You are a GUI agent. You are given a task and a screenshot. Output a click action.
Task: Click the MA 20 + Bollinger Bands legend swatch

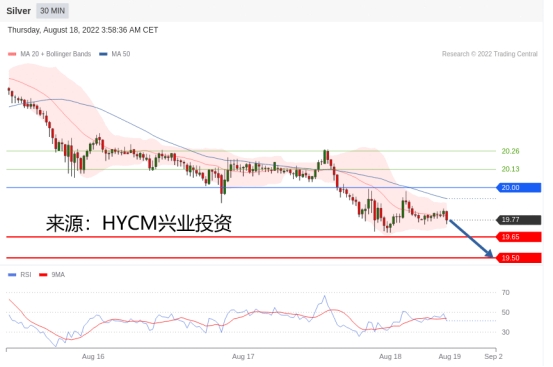(12, 54)
